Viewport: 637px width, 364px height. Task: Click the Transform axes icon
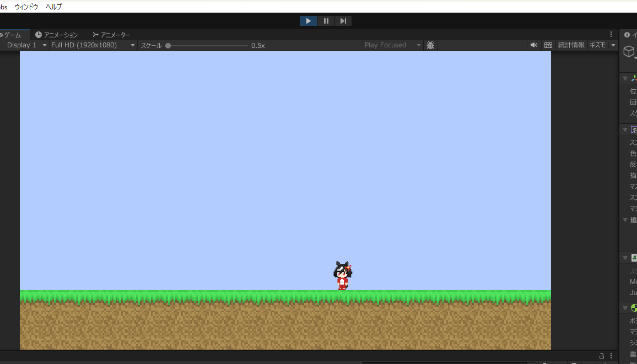[x=634, y=78]
